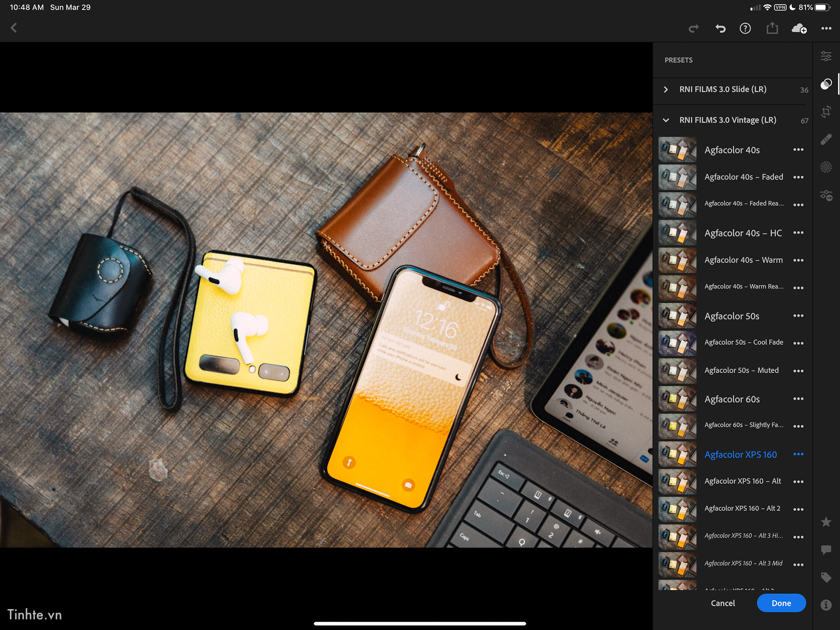Open options for Agfacolor 60s preset
The image size is (840, 630).
click(798, 399)
